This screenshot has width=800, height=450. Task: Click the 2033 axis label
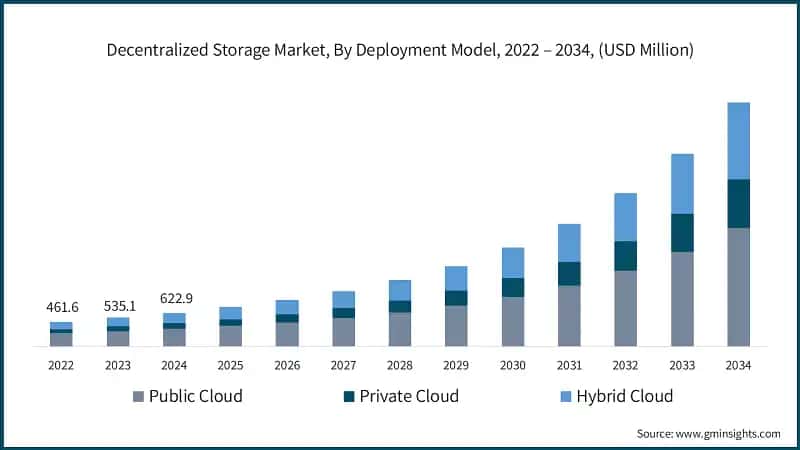682,365
